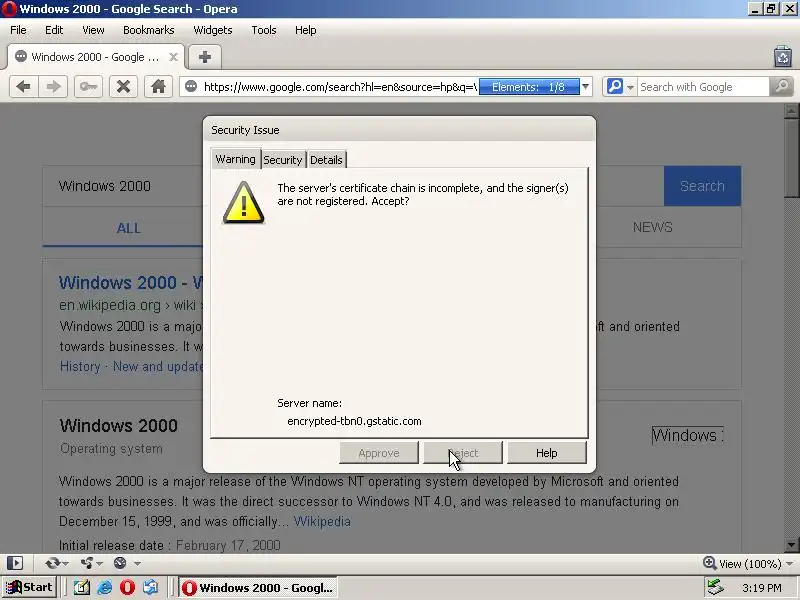Click the Windows image thumbnail placeholder
This screenshot has width=800, height=600.
click(x=688, y=435)
